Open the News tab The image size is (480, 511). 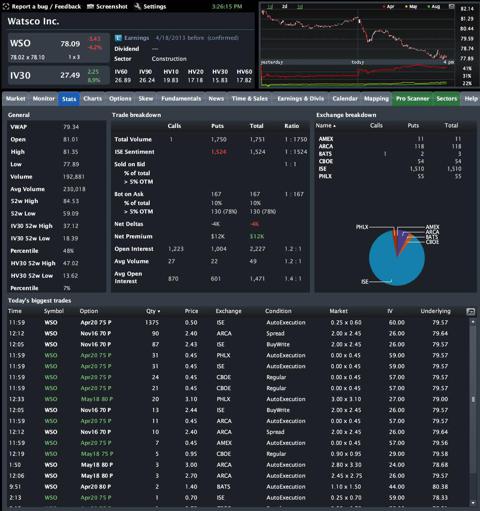tap(216, 99)
